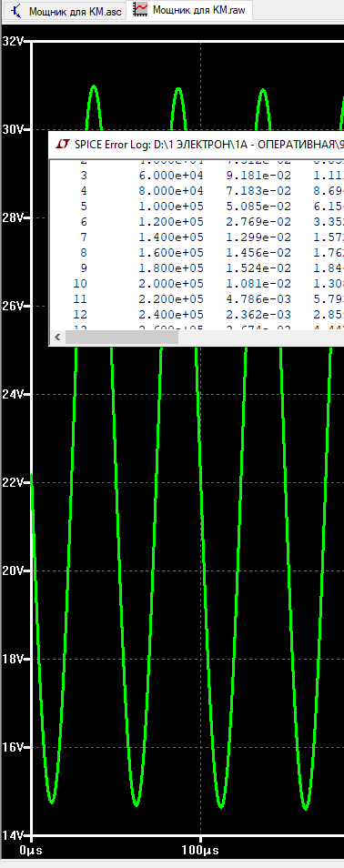
Task: Click the transistor schematic icon on .asc tab
Action: point(16,11)
